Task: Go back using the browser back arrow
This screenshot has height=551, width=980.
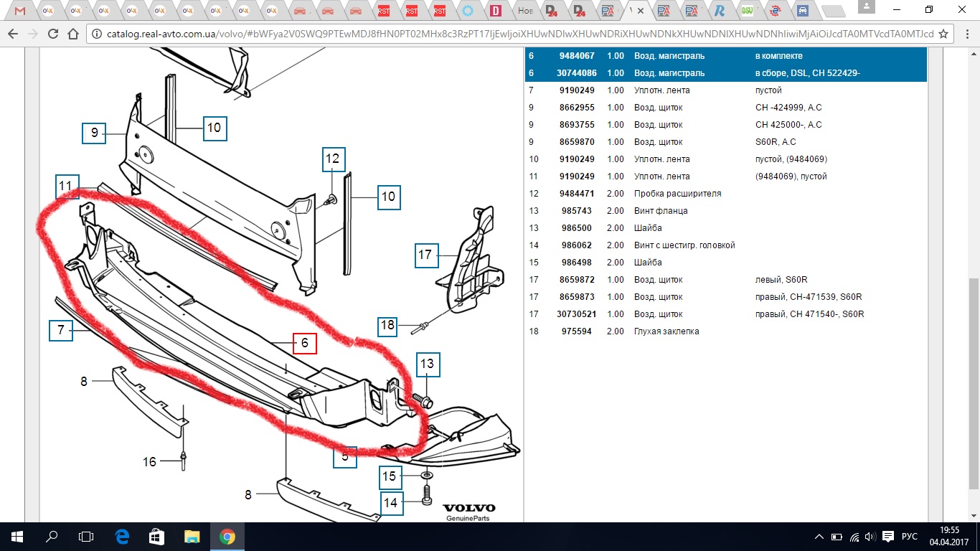Action: pos(13,34)
